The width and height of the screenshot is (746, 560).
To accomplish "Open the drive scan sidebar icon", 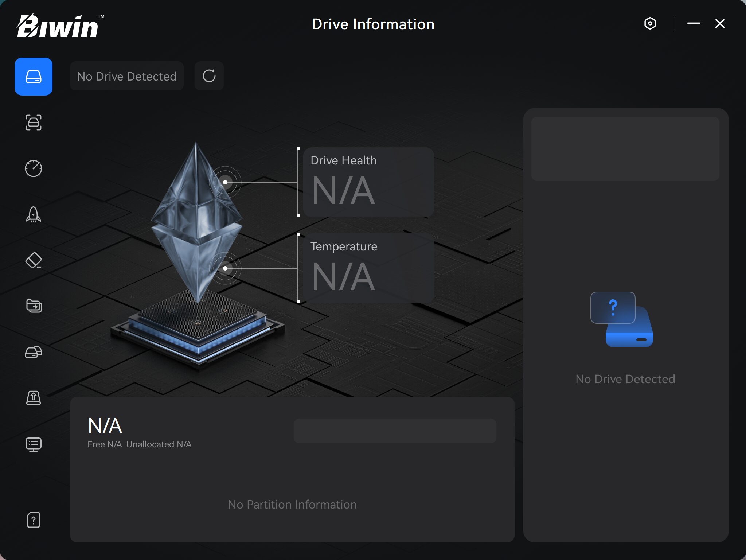I will point(34,122).
